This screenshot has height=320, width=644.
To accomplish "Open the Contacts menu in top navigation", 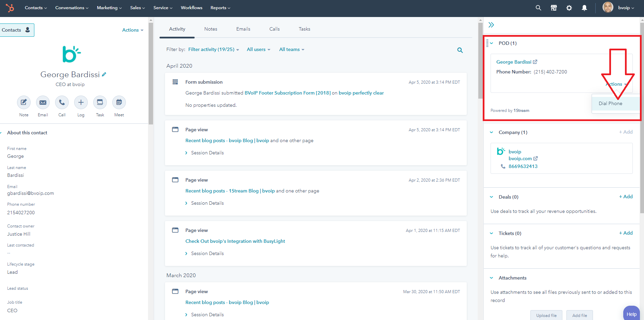I will point(36,8).
